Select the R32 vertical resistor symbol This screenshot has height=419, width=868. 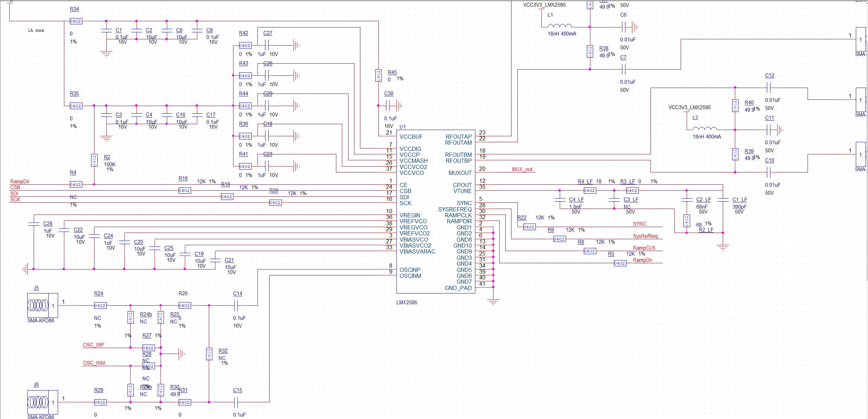209,354
